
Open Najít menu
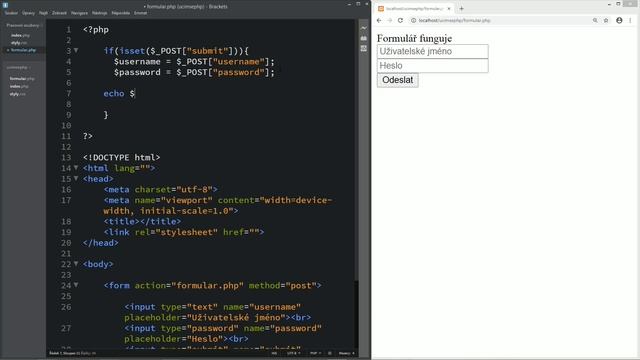[43, 13]
